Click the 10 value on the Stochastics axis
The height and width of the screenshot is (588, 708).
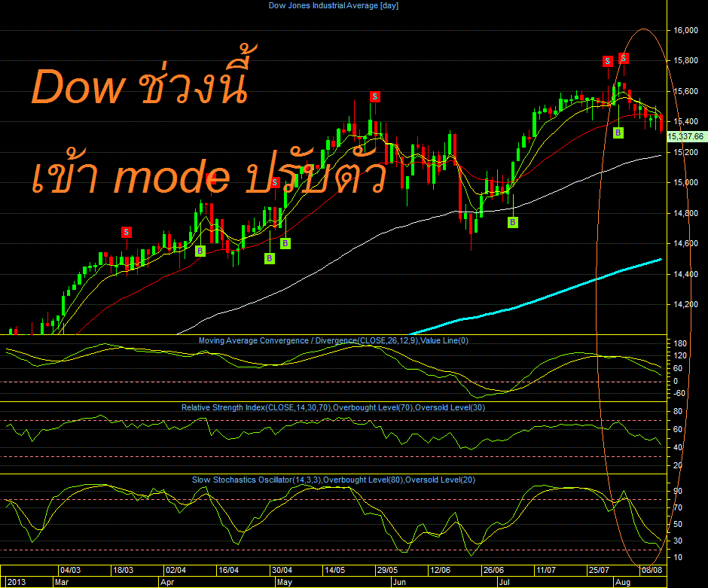click(x=678, y=557)
